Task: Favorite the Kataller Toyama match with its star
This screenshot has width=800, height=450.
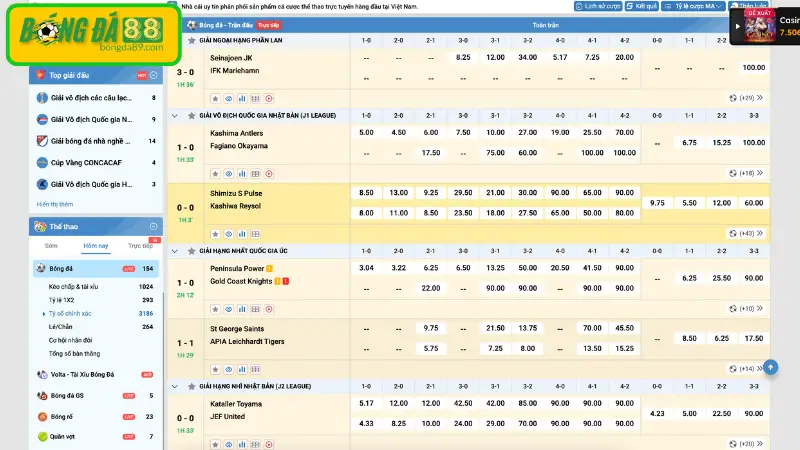Action: click(215, 444)
